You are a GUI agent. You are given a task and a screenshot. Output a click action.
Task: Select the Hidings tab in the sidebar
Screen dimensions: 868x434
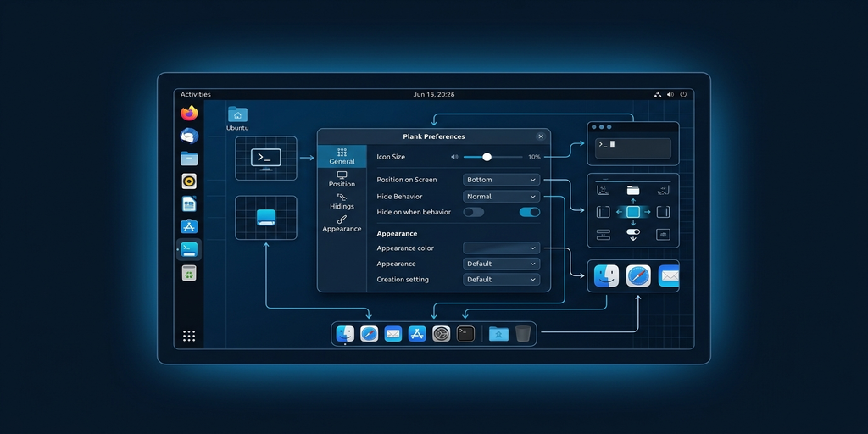coord(342,201)
